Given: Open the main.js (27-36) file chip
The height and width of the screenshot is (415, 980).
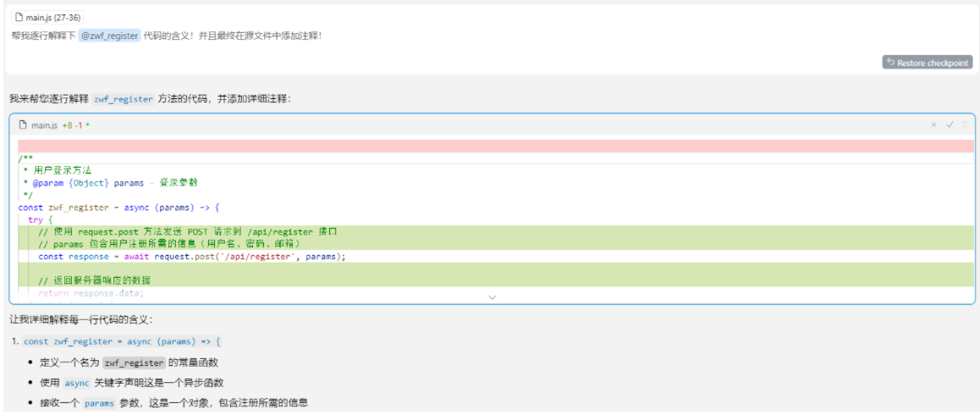Looking at the screenshot, I should 47,18.
